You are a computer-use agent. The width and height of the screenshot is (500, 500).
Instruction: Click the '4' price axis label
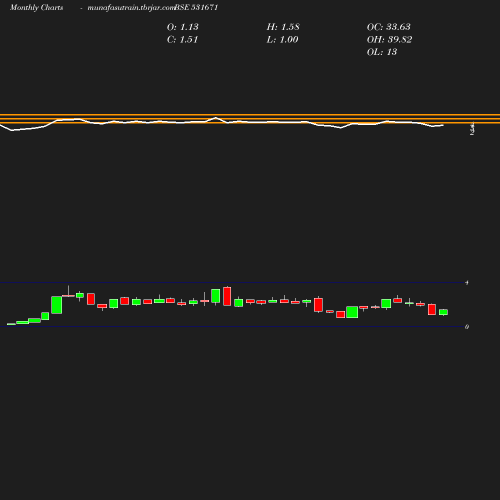[467, 283]
